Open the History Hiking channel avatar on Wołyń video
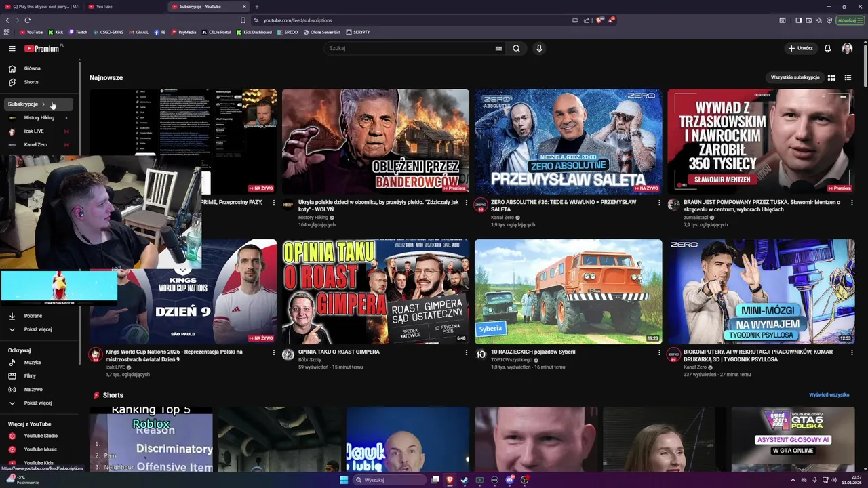Image resolution: width=868 pixels, height=488 pixels. [288, 205]
